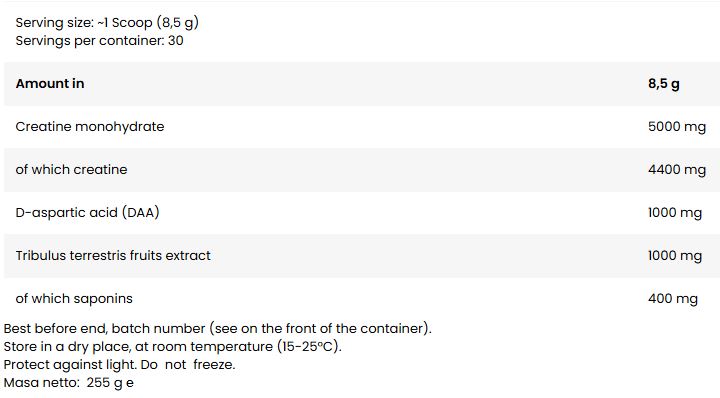Click the '4400 mg' value
Image resolution: width=720 pixels, height=398 pixels.
pos(677,170)
